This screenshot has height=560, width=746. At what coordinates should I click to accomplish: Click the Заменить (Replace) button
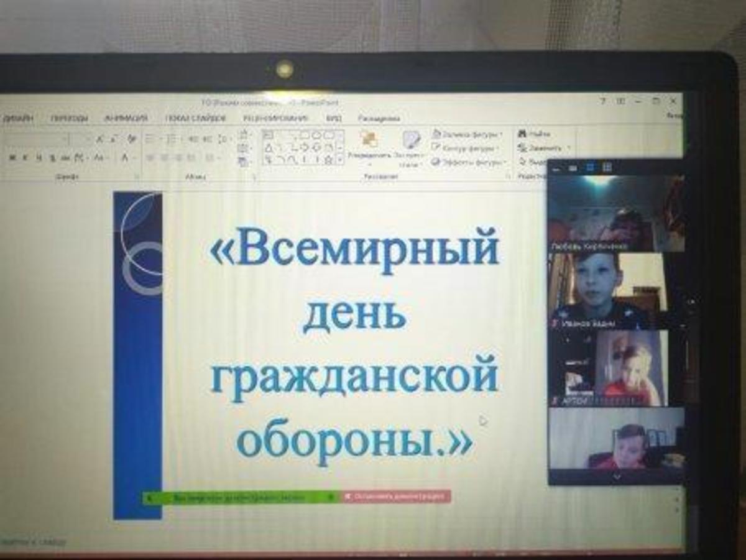540,148
